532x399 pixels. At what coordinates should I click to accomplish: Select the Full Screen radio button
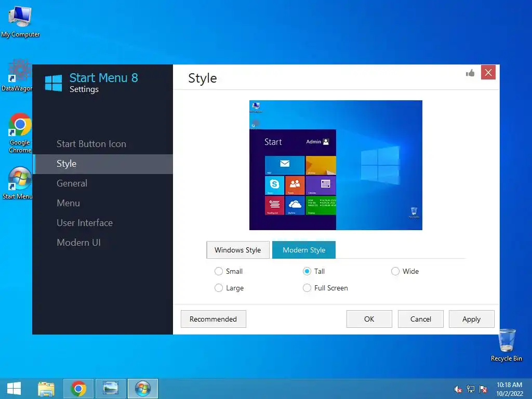click(x=307, y=288)
